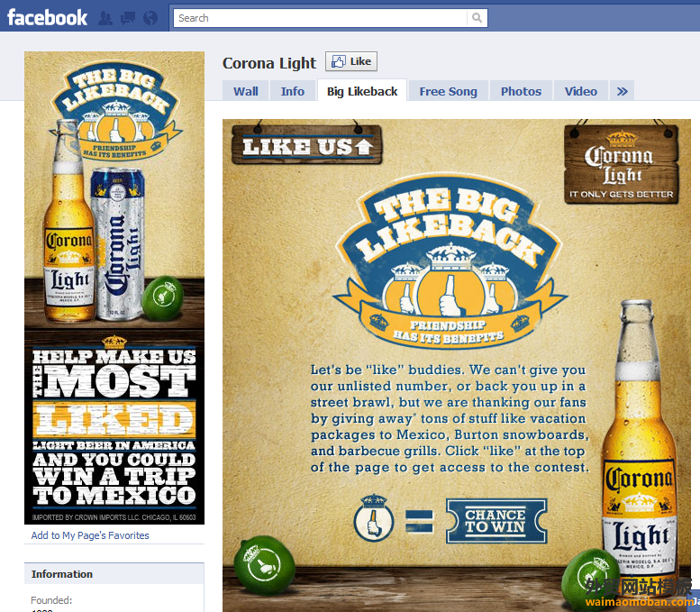The height and width of the screenshot is (612, 700).
Task: Go to the Photos tab
Action: 521,91
